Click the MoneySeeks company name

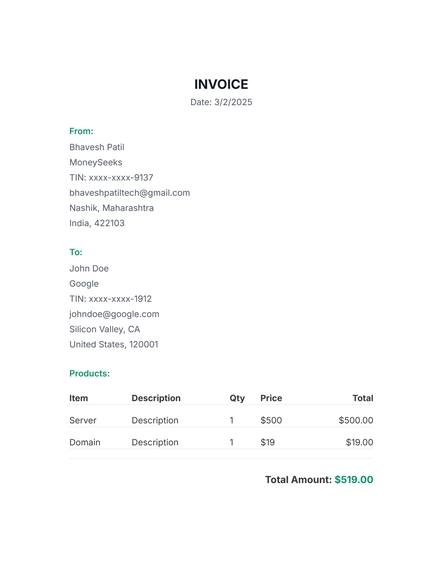(x=96, y=162)
